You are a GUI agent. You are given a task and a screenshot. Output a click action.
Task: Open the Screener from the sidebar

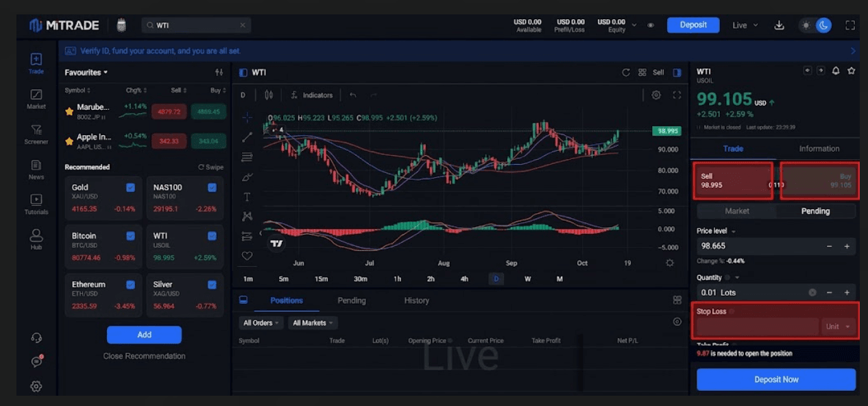36,134
